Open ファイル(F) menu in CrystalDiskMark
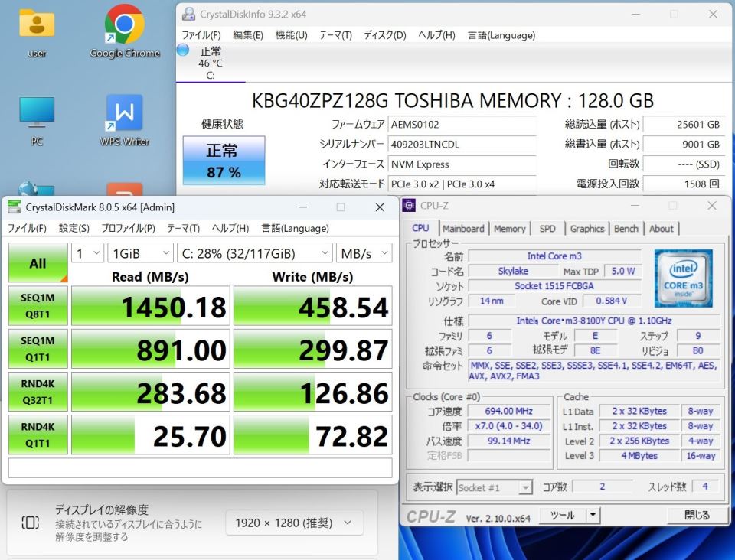Image resolution: width=735 pixels, height=560 pixels. coord(27,228)
